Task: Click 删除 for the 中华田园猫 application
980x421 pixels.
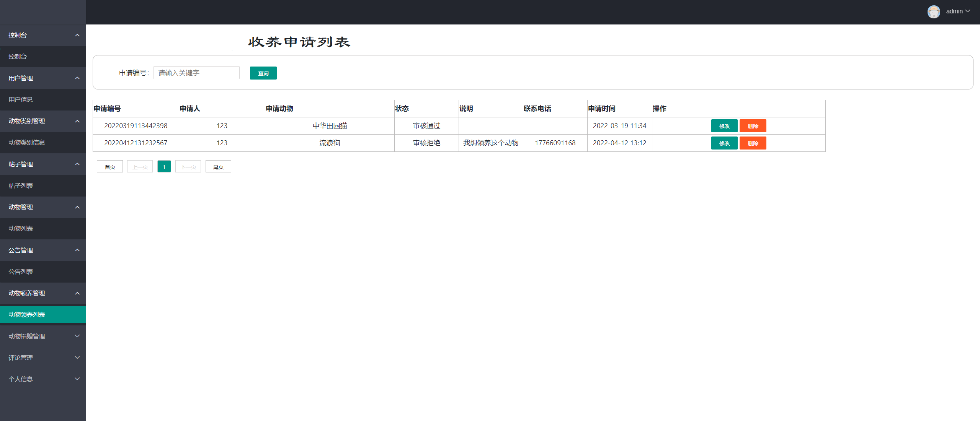Action: coord(753,126)
